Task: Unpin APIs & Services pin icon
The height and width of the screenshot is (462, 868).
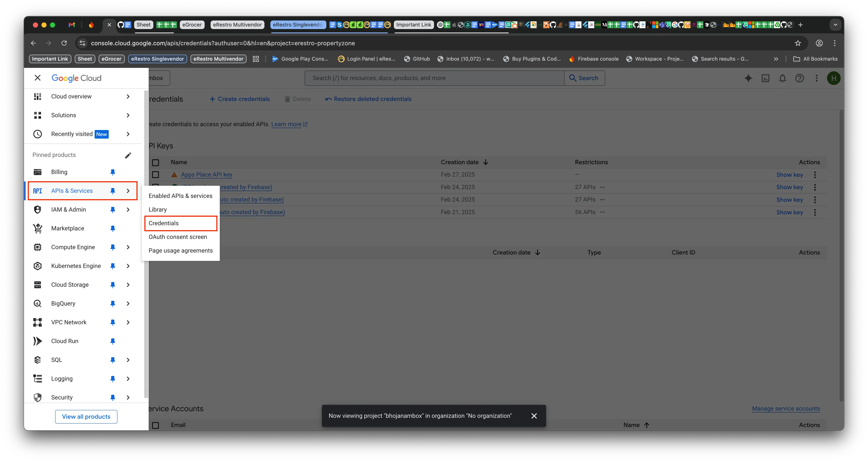Action: [x=113, y=191]
